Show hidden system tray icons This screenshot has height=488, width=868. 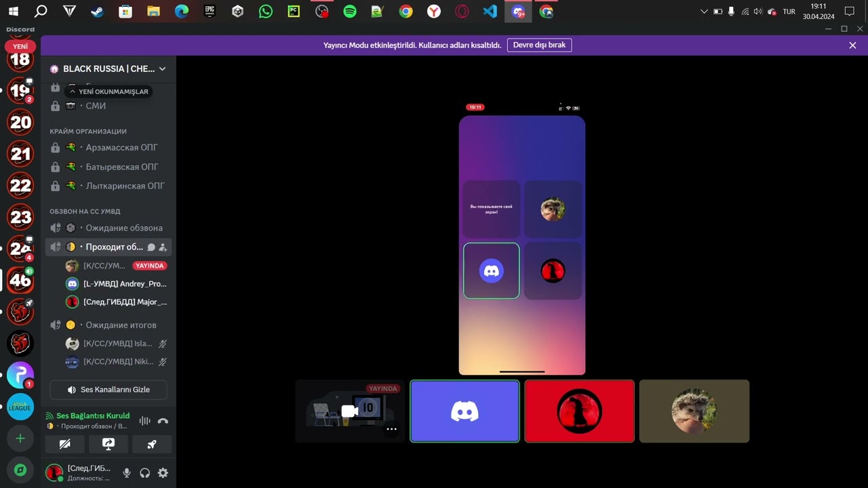(x=704, y=12)
